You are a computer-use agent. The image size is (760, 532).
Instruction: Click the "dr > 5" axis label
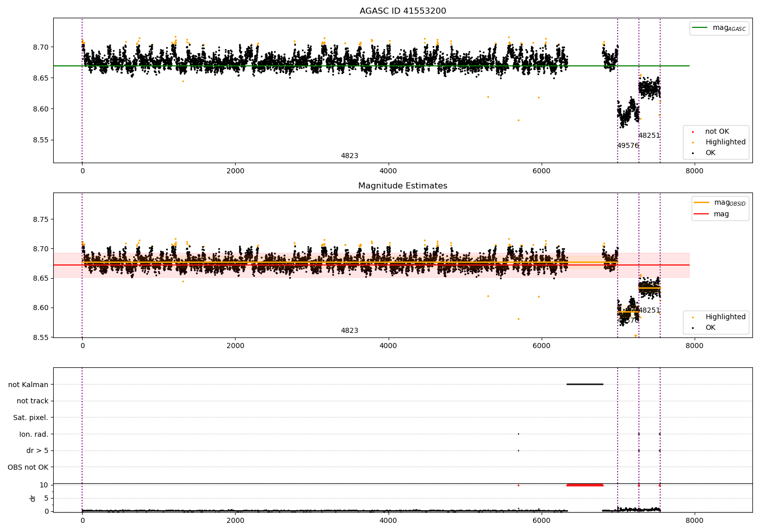(37, 451)
